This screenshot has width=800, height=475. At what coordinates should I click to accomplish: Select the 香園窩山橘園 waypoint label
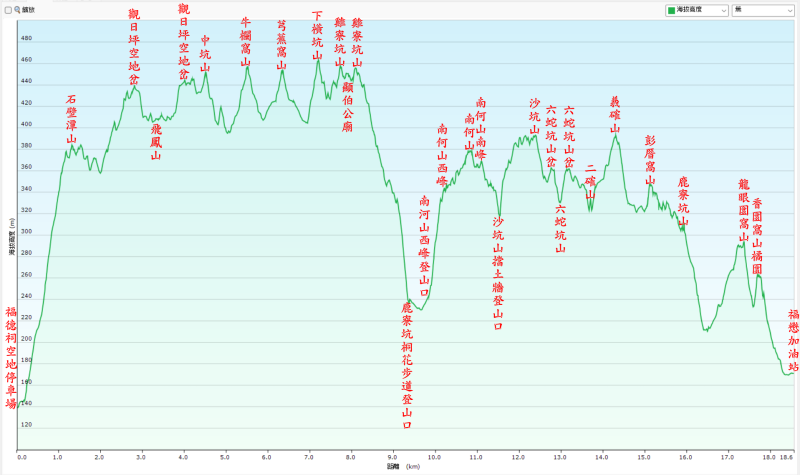point(757,237)
